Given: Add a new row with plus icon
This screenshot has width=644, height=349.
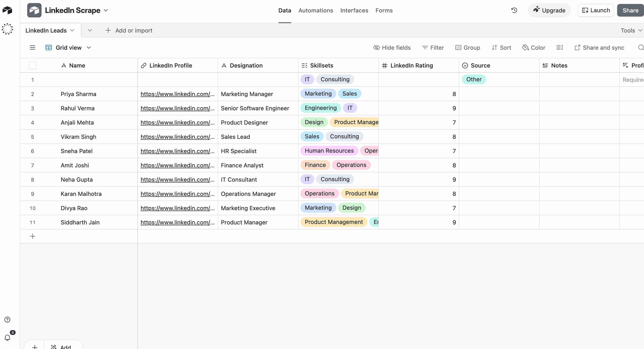Looking at the screenshot, I should [x=33, y=236].
